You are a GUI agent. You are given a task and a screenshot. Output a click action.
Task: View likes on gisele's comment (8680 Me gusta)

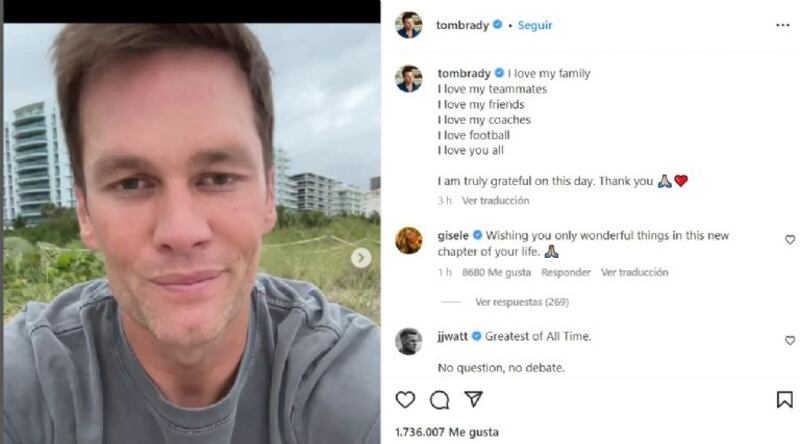(x=497, y=272)
